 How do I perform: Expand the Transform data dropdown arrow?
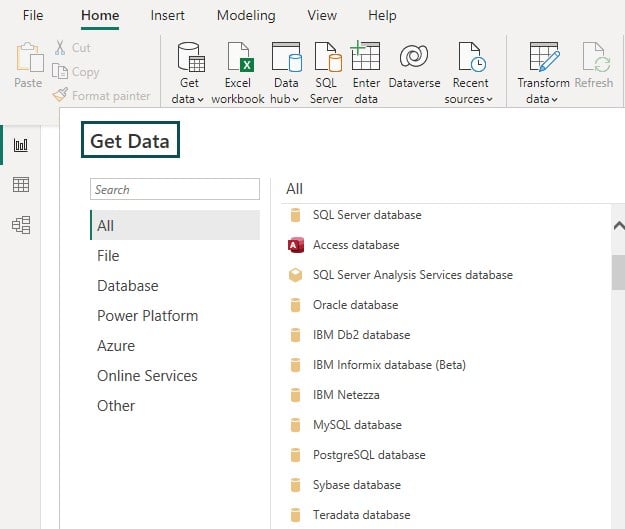(554, 100)
